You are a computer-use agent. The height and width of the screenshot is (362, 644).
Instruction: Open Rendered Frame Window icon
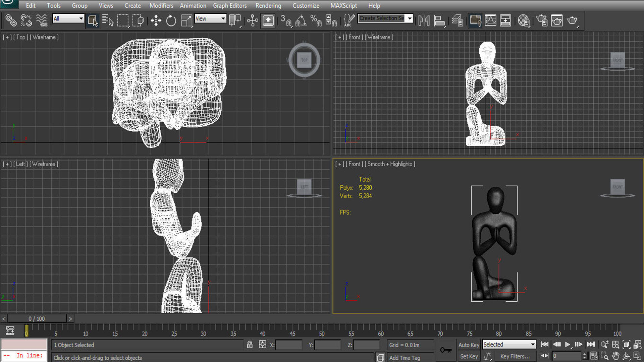point(557,20)
